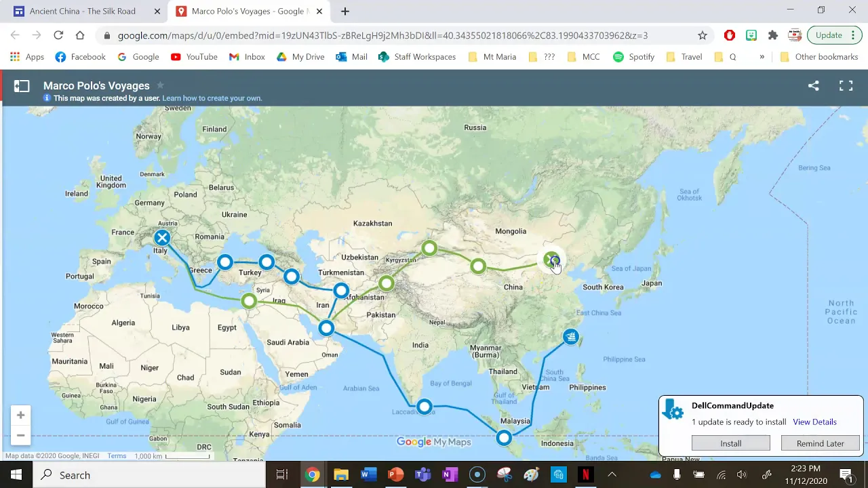Click the taskbar Search box
The height and width of the screenshot is (488, 868).
[149, 474]
